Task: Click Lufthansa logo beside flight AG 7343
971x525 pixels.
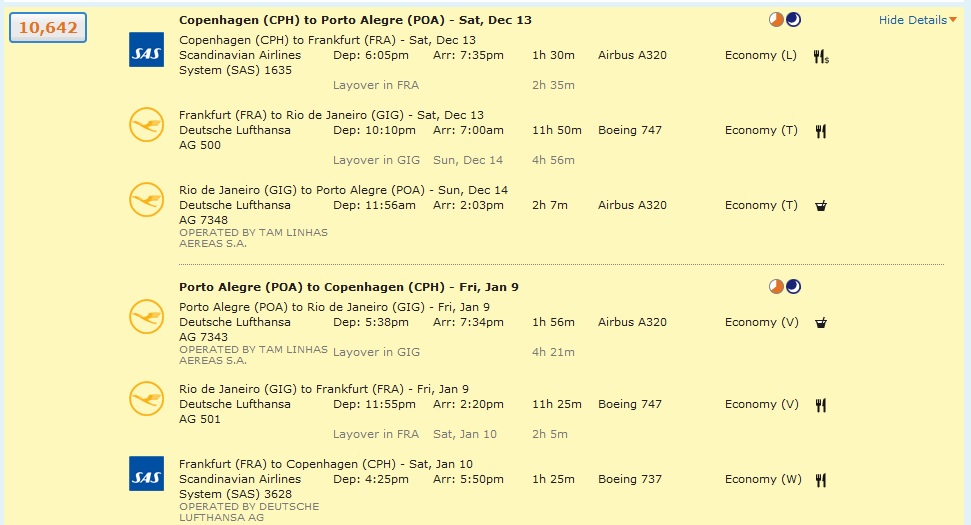Action: click(146, 317)
